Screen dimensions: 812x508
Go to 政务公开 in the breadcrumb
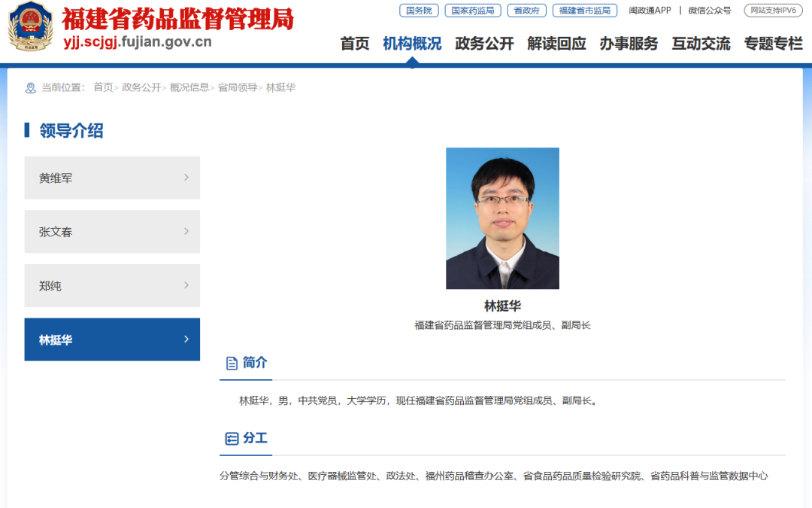[141, 87]
